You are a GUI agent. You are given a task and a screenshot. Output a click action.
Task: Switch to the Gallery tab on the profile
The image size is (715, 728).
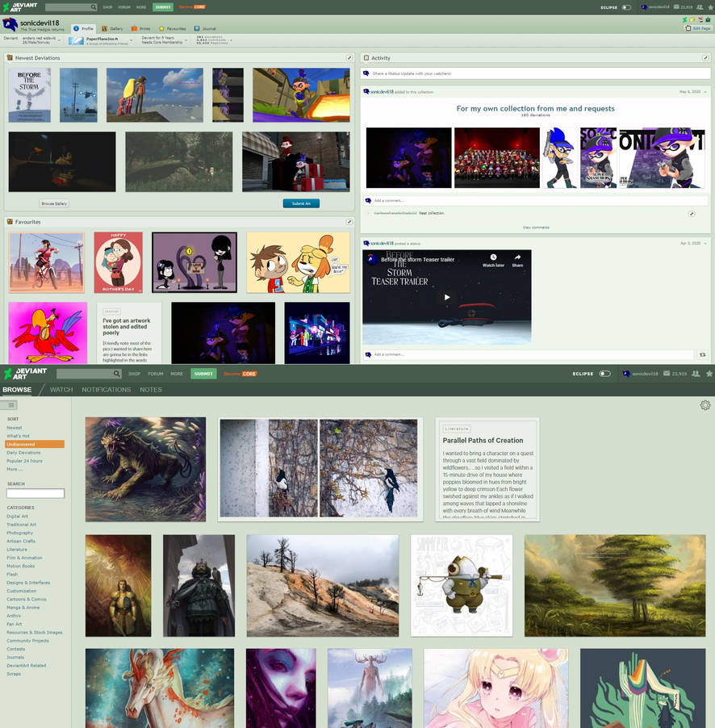[112, 28]
